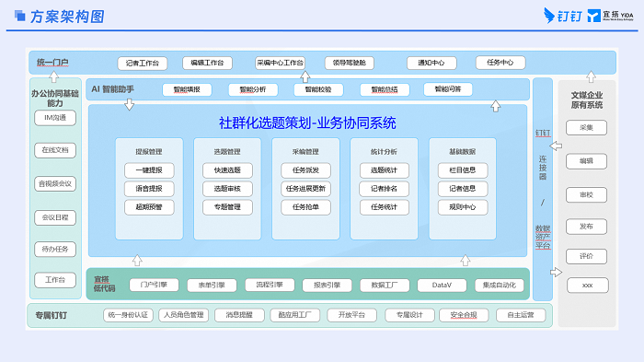Select the 流程引擎 box
This screenshot has height=362, width=644.
click(x=270, y=285)
